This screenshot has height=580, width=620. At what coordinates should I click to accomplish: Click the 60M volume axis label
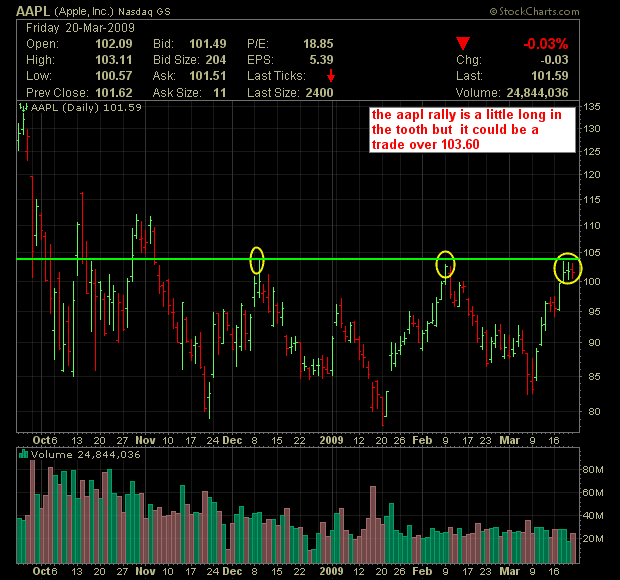click(593, 493)
